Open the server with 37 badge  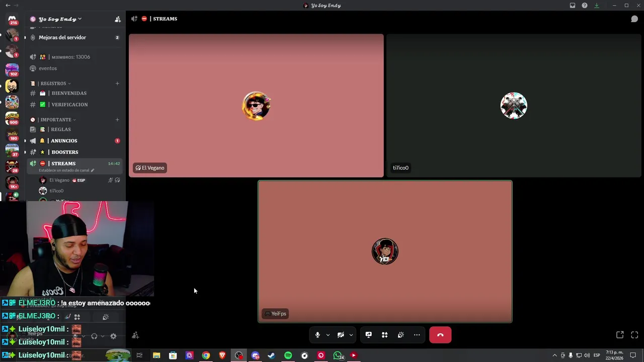point(12,151)
